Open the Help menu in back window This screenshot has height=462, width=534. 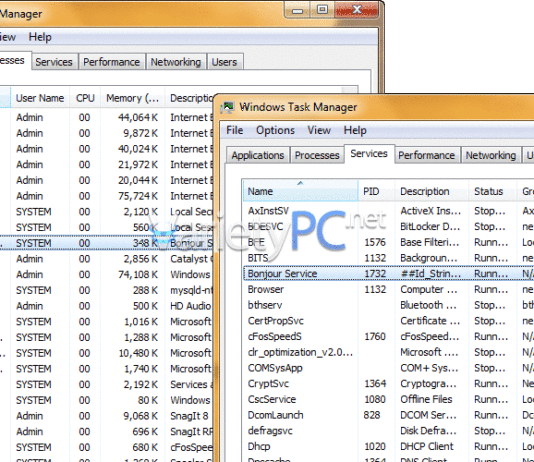40,37
